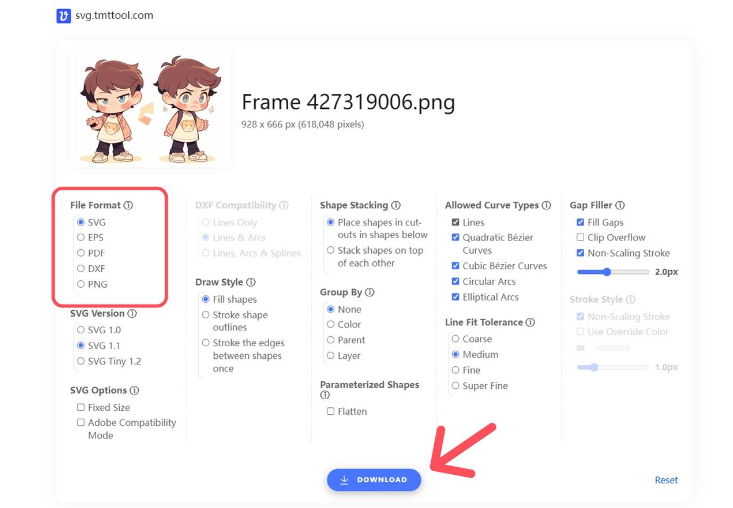Select Medium line fit tolerance
The height and width of the screenshot is (508, 733).
pyautogui.click(x=455, y=355)
